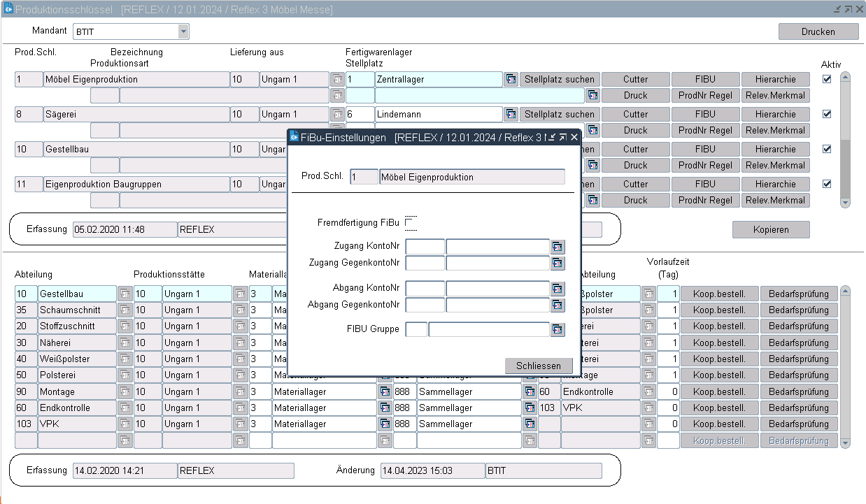Click the Kopieren button
The height and width of the screenshot is (504, 866).
(x=770, y=230)
